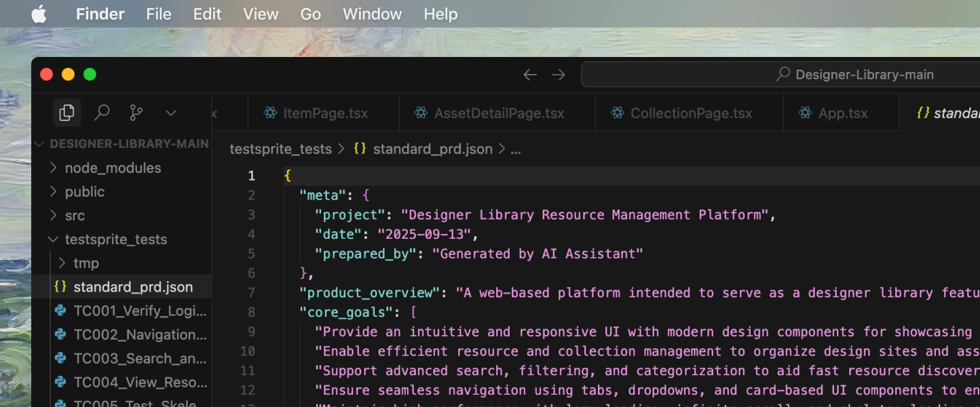Click the Designer-Library-main search box
Image resolution: width=980 pixels, height=407 pixels.
tap(780, 75)
